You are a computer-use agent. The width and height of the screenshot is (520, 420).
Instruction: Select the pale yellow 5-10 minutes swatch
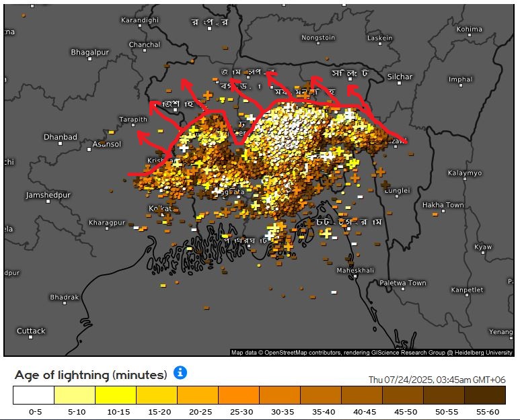coord(74,394)
